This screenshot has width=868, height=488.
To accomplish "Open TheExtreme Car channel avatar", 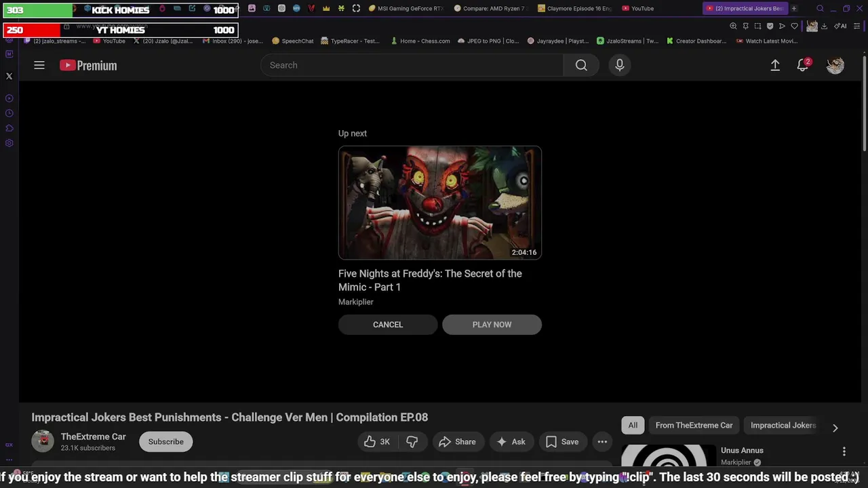I will (43, 441).
